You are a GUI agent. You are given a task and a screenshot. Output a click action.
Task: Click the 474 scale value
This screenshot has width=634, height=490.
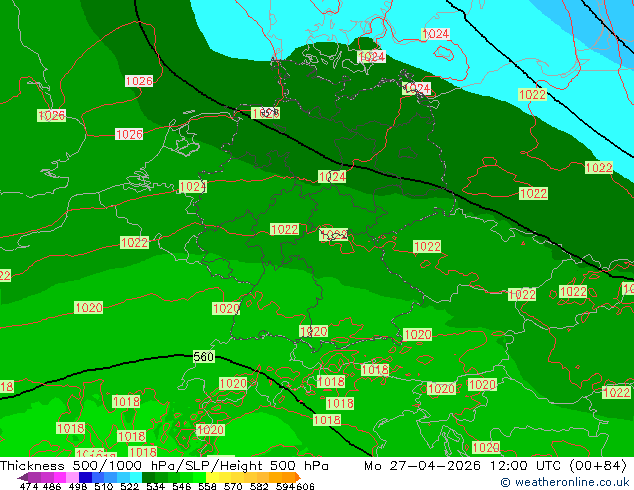pyautogui.click(x=29, y=486)
